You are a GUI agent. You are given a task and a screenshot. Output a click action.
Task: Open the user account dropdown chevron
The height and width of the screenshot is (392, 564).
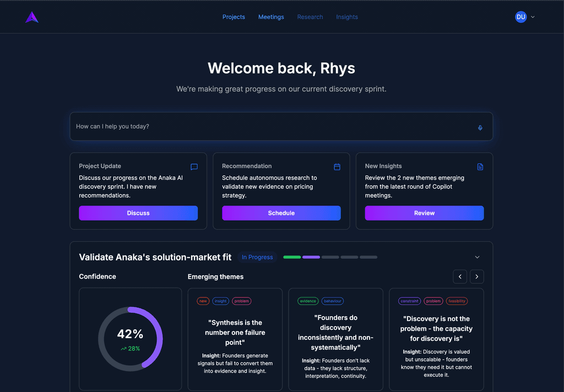point(532,17)
